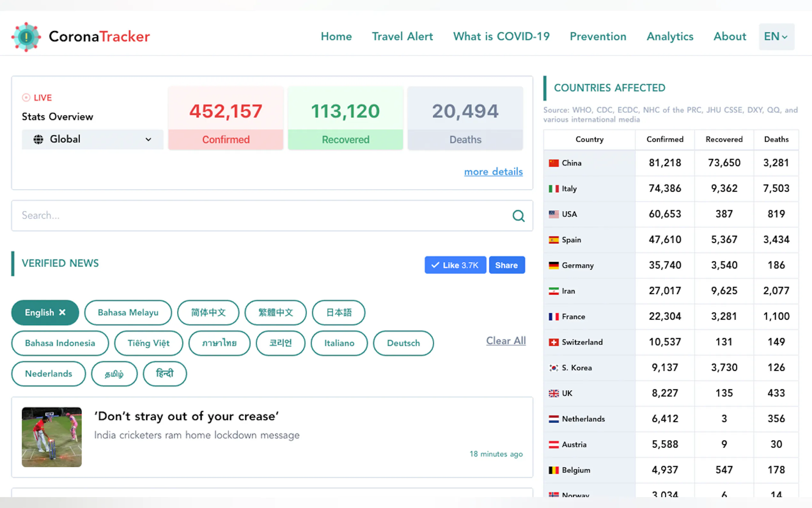Click the Germany flag icon

pyautogui.click(x=553, y=266)
